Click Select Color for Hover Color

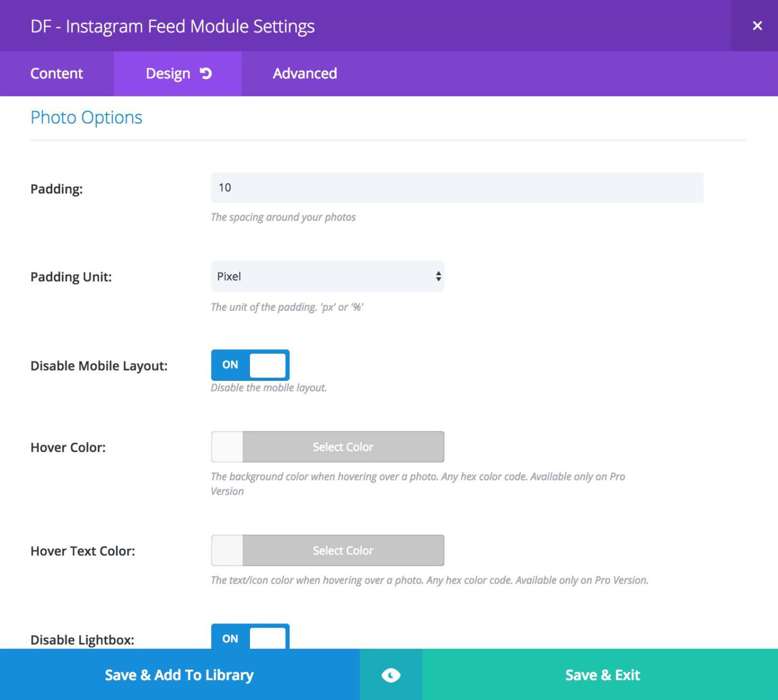[x=343, y=447]
